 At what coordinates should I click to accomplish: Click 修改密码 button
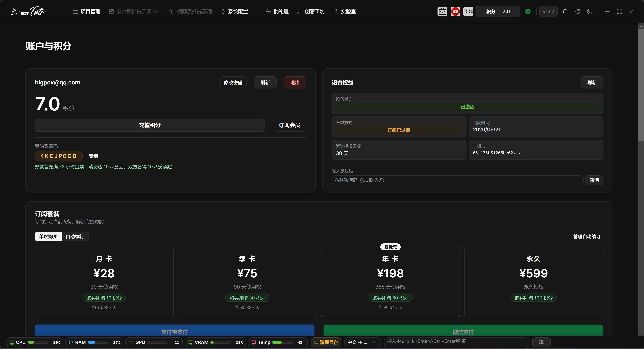point(233,83)
